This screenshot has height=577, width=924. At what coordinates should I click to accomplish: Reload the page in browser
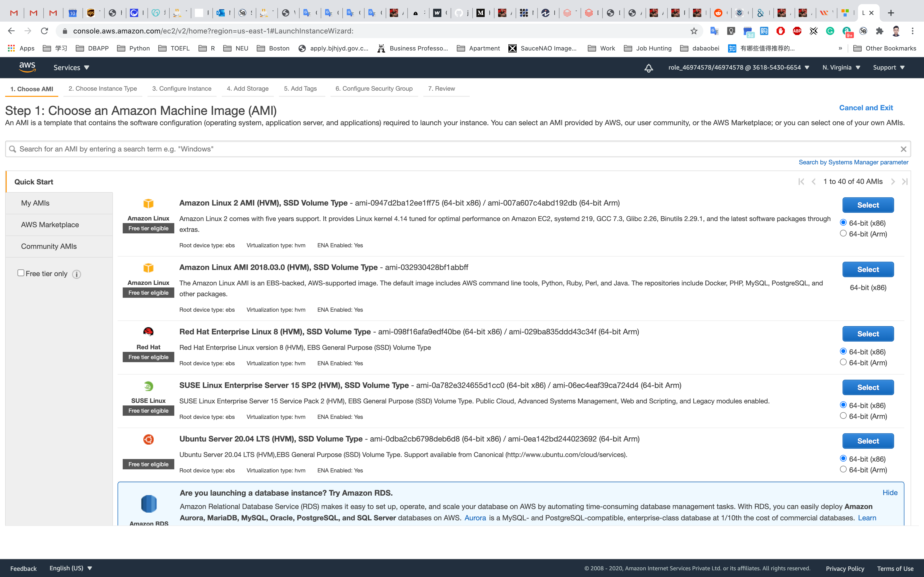(44, 31)
